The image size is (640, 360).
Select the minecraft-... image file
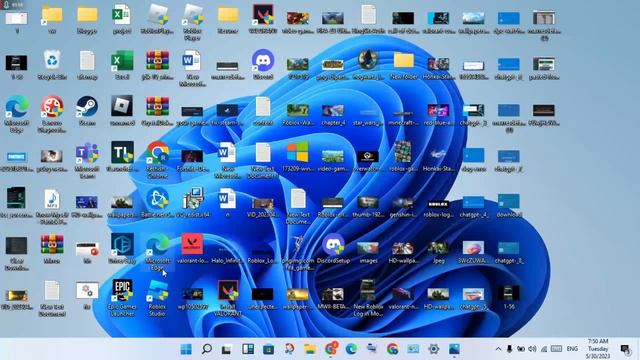coord(404,117)
